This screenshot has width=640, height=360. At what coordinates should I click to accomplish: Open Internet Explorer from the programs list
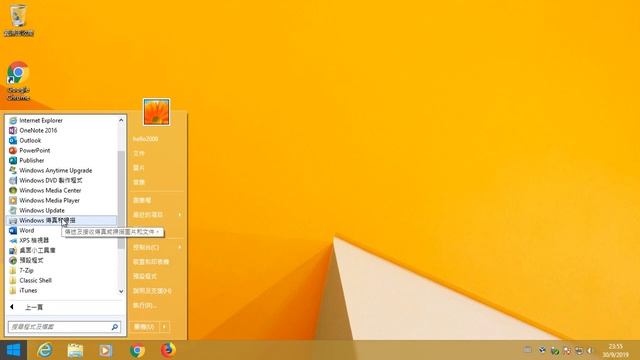[62, 120]
